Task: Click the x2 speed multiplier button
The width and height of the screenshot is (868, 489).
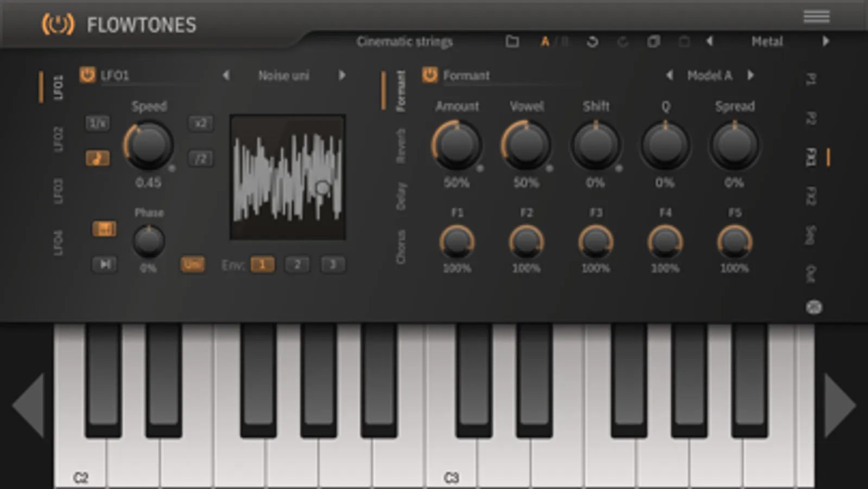Action: tap(200, 123)
